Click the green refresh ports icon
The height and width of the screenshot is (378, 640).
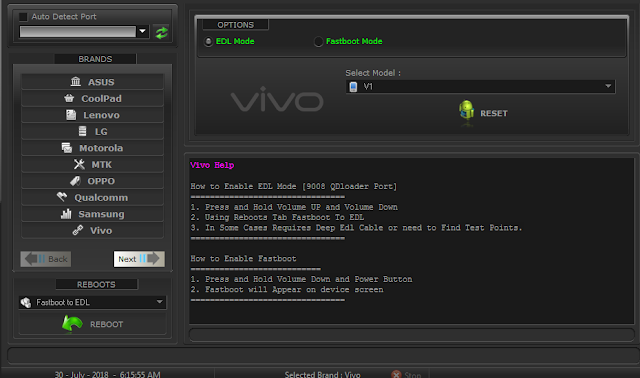click(162, 33)
